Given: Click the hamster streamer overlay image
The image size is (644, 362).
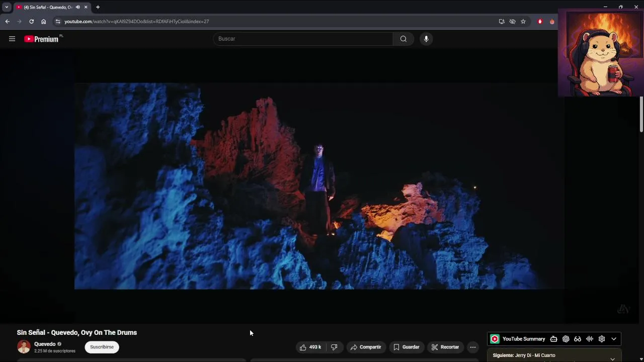Looking at the screenshot, I should click(601, 53).
